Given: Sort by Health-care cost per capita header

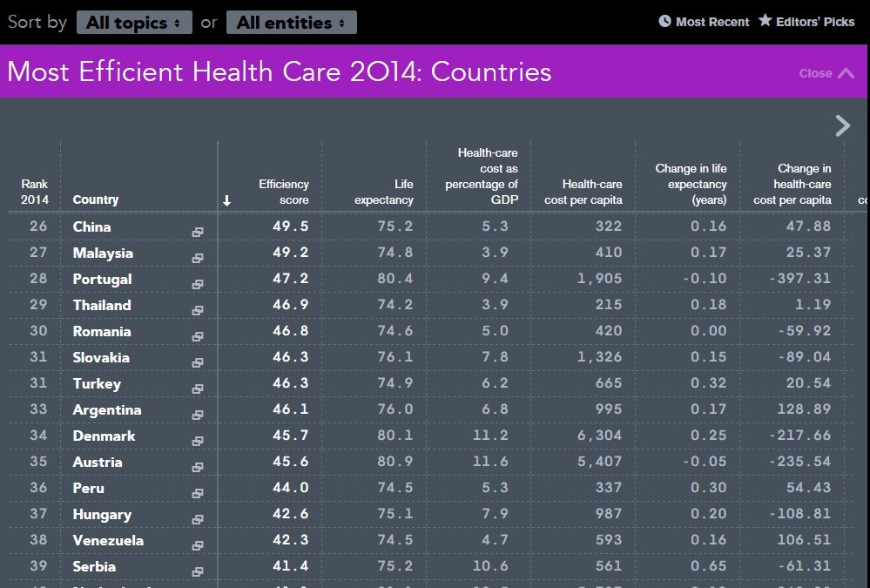Looking at the screenshot, I should (583, 192).
